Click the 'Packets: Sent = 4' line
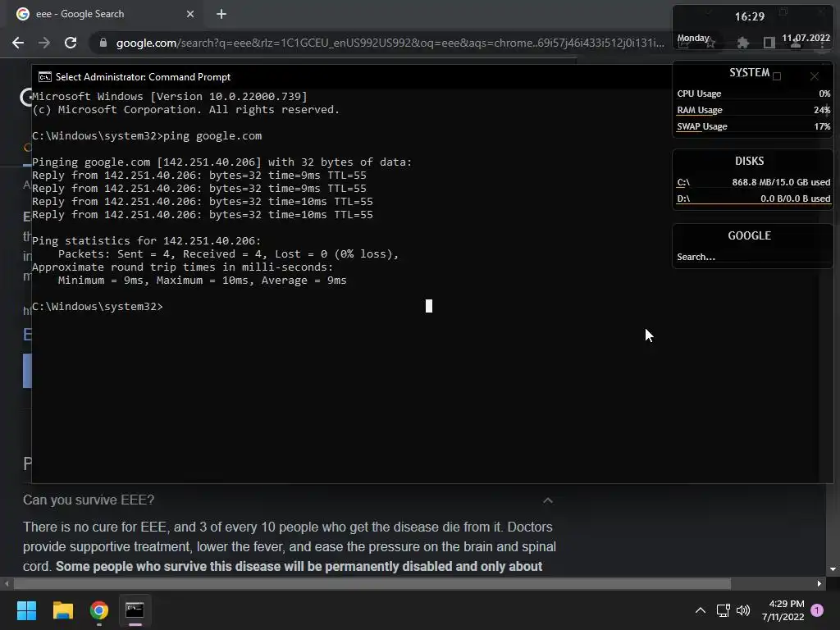Image resolution: width=840 pixels, height=630 pixels. (x=228, y=254)
